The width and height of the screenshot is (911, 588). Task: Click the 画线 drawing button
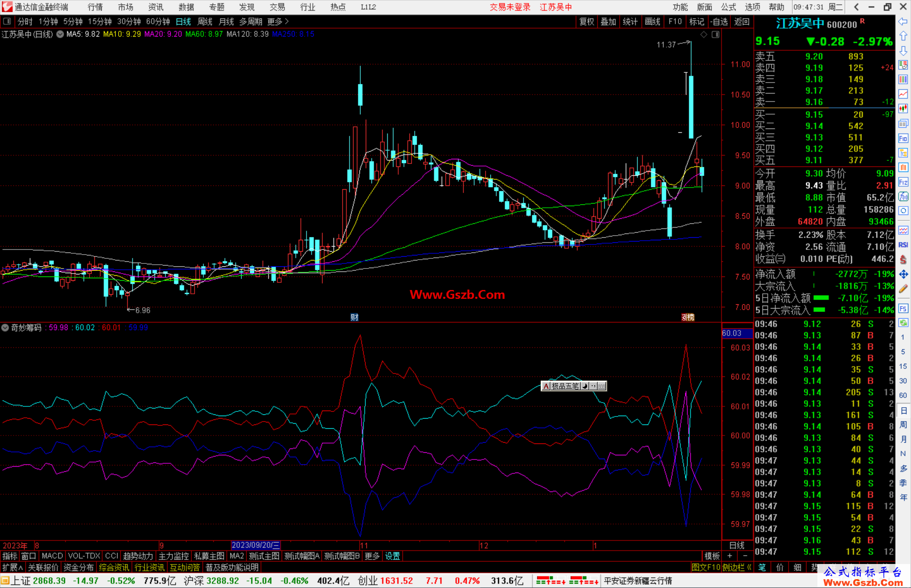pos(652,21)
